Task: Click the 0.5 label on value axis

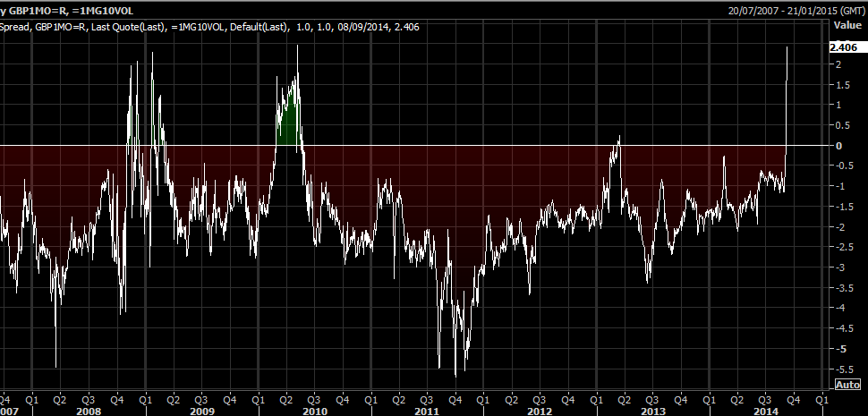Action: (x=843, y=125)
